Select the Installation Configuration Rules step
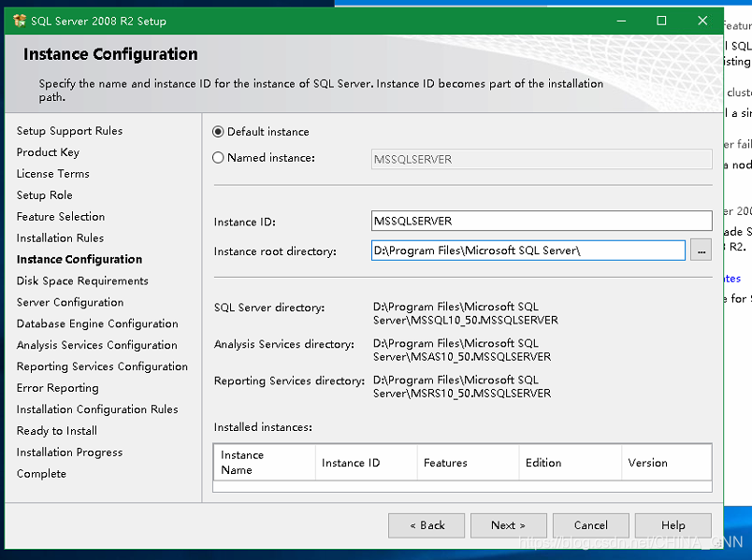The height and width of the screenshot is (560, 752). [97, 409]
